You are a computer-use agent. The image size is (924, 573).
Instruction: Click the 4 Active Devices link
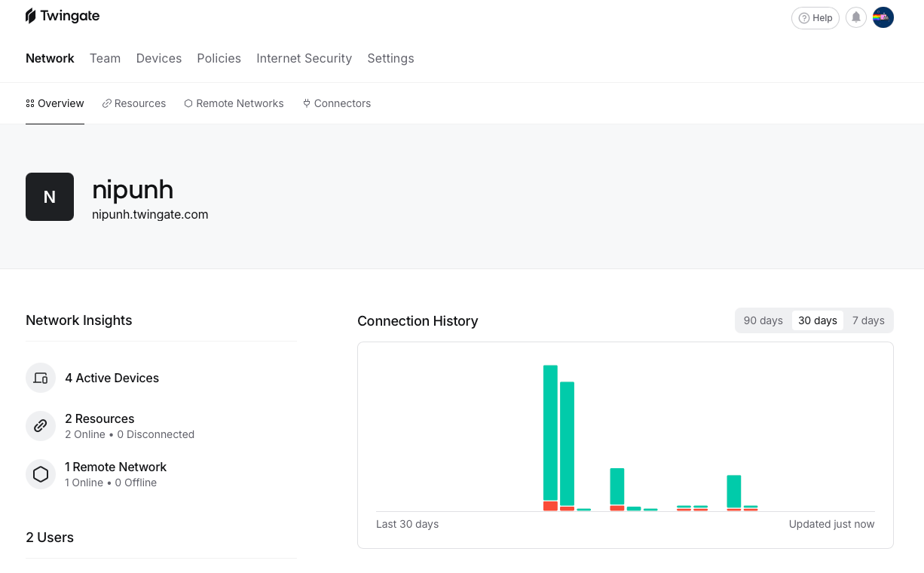(112, 378)
